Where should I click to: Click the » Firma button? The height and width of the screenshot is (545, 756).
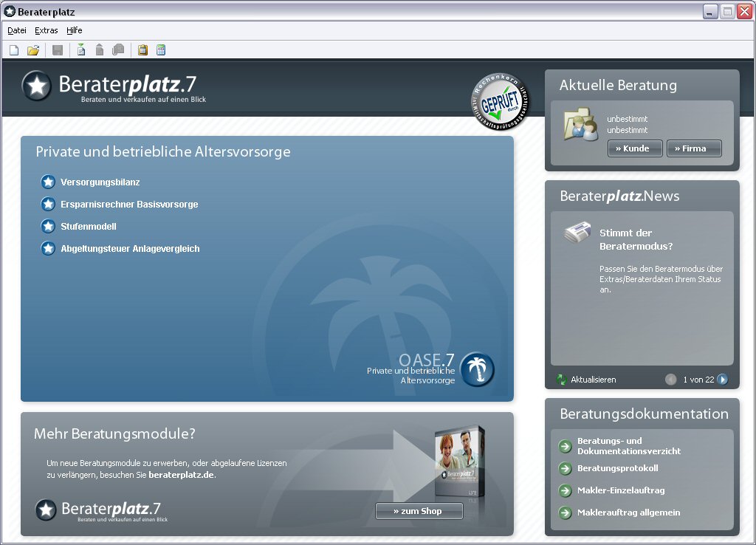pyautogui.click(x=694, y=148)
